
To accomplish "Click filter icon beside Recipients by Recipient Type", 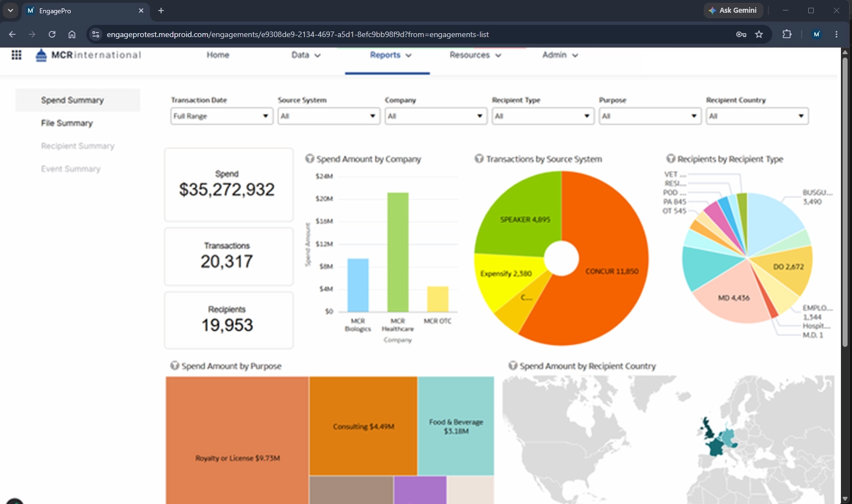I will [671, 159].
